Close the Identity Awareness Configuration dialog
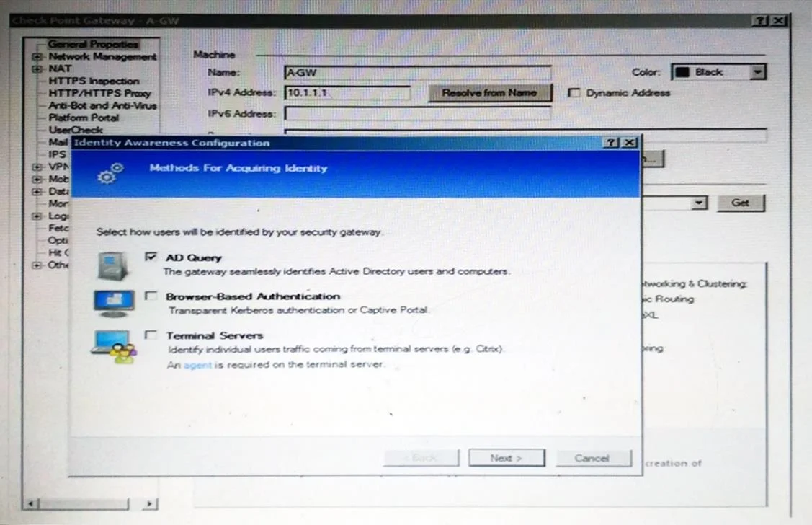This screenshot has height=525, width=812. tap(629, 143)
